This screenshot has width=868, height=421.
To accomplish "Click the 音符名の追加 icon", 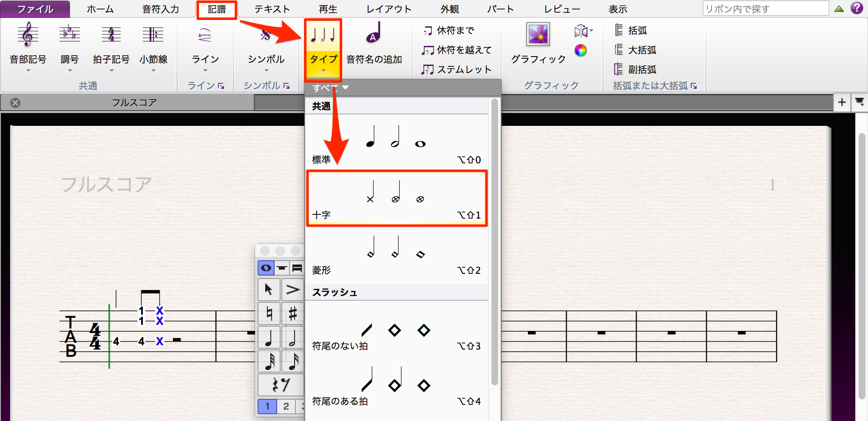I will pos(374,33).
